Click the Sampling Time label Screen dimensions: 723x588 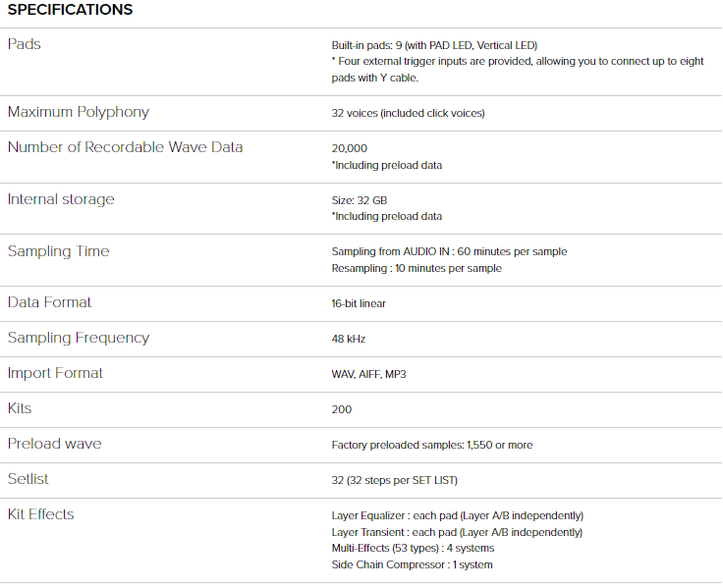click(58, 251)
